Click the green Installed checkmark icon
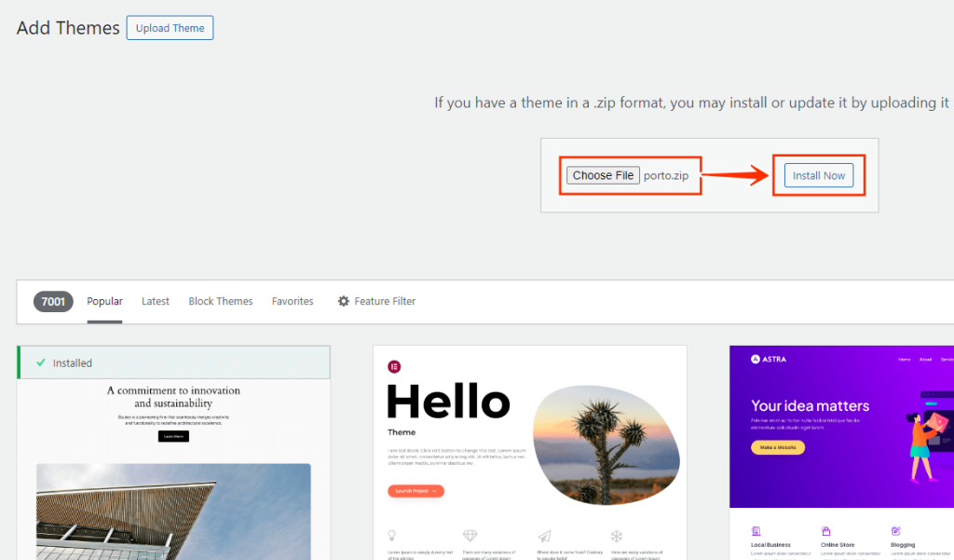Screen dimensions: 954x560 [x=41, y=362]
